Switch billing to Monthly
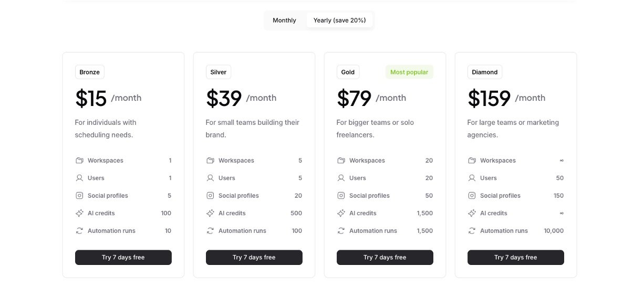Image resolution: width=644 pixels, height=298 pixels. pos(284,20)
